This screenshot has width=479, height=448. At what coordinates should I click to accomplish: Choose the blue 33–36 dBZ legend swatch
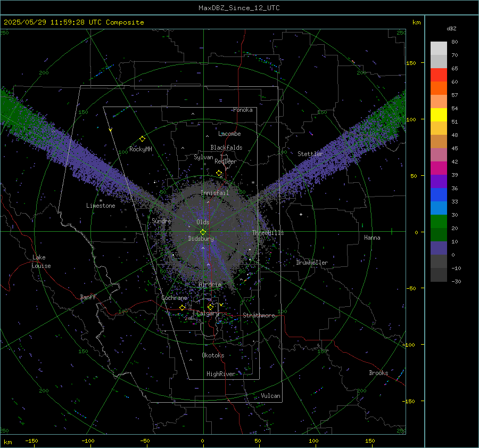pos(439,195)
